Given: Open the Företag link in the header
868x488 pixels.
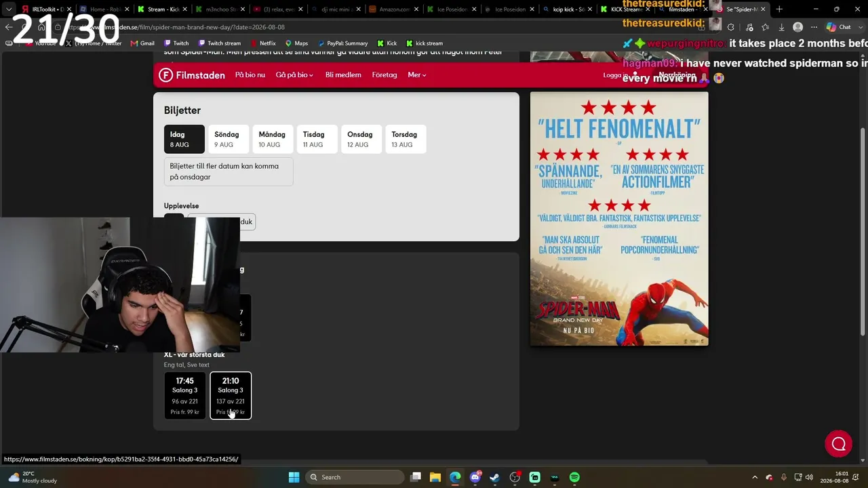Looking at the screenshot, I should pyautogui.click(x=384, y=75).
